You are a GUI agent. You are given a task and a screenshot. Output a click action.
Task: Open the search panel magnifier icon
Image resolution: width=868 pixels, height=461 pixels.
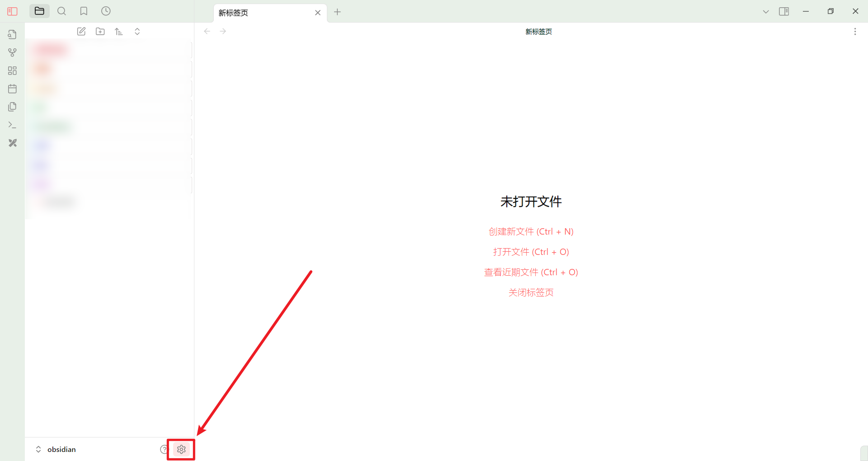[61, 11]
